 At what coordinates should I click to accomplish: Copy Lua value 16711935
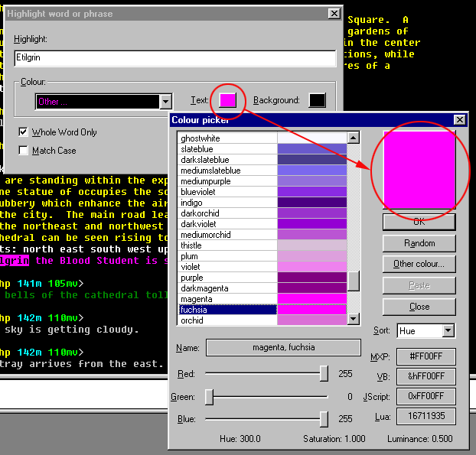pyautogui.click(x=426, y=416)
